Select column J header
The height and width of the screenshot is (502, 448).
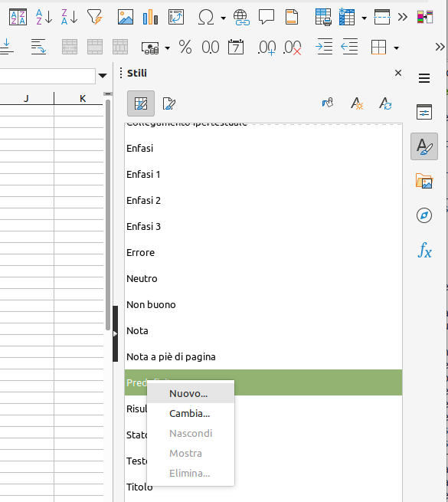27,99
